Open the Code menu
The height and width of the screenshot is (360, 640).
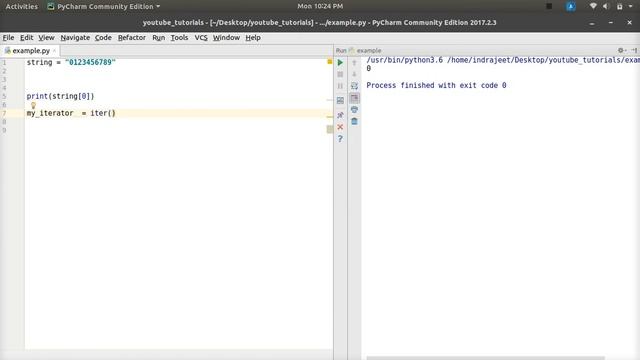point(103,38)
